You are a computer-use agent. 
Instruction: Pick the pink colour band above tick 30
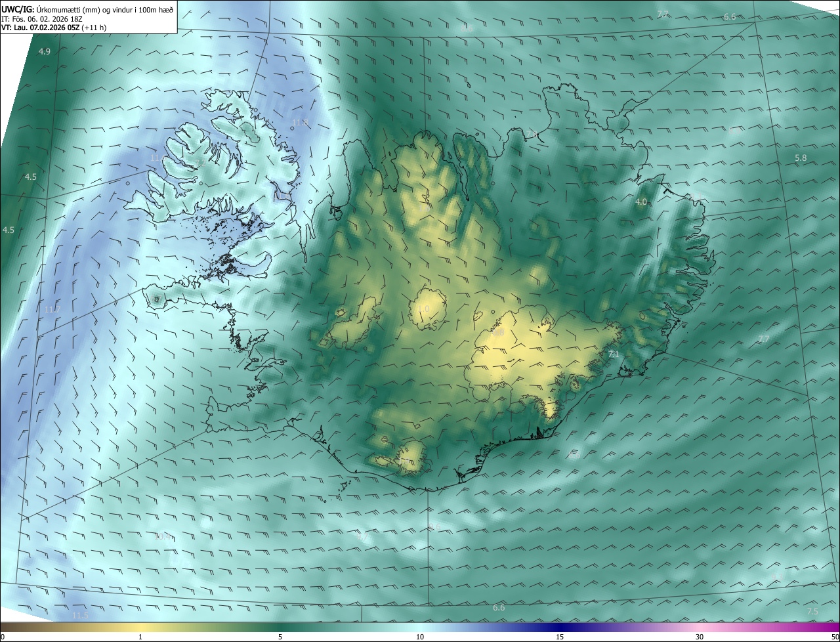pyautogui.click(x=700, y=627)
